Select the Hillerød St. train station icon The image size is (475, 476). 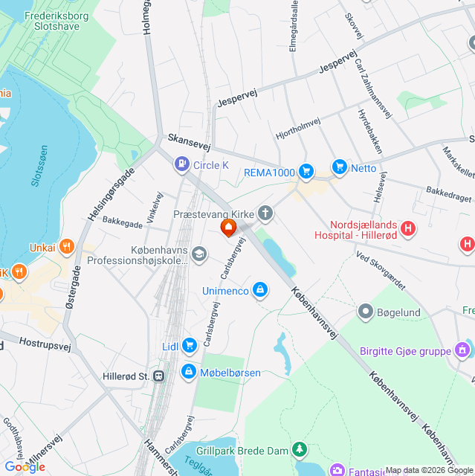(158, 376)
